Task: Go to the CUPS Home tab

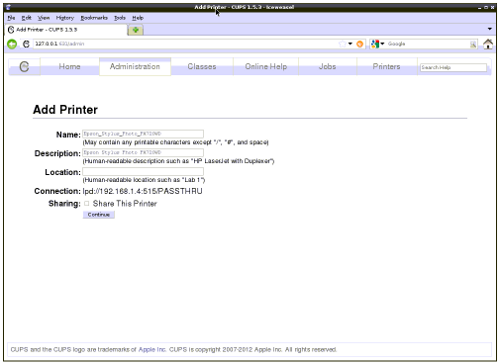Action: 70,66
